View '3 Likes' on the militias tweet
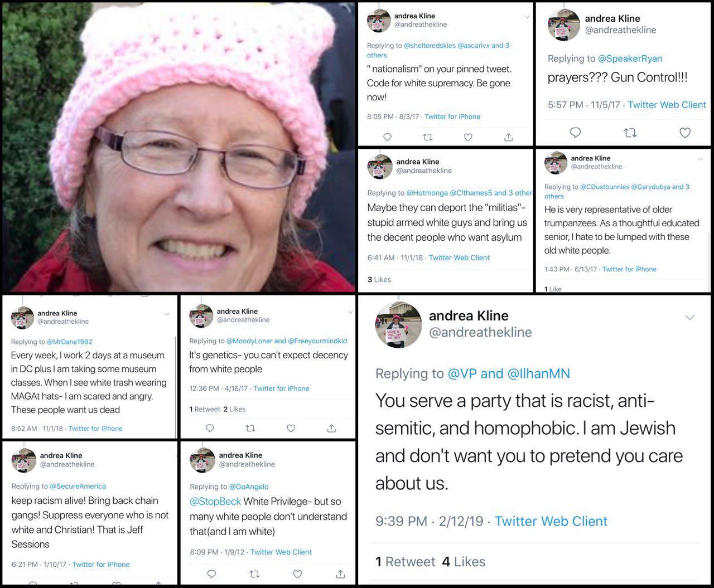The width and height of the screenshot is (714, 588). 379,280
